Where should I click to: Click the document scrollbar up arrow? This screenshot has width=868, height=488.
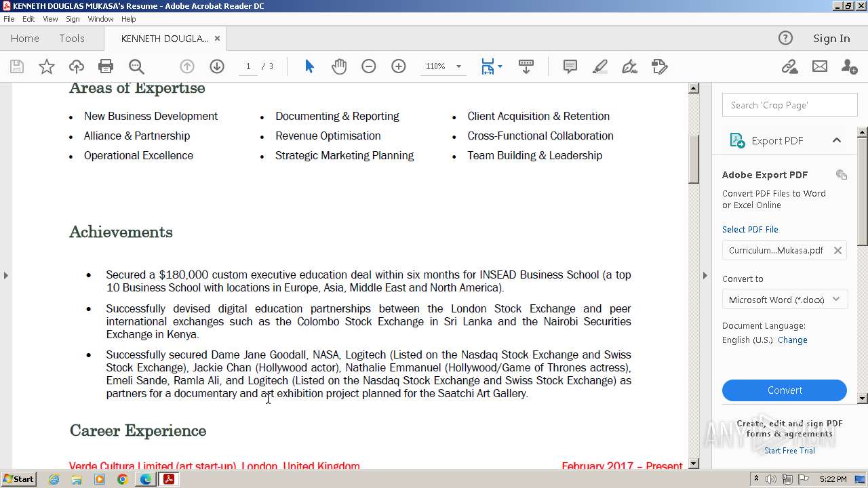[x=694, y=88]
